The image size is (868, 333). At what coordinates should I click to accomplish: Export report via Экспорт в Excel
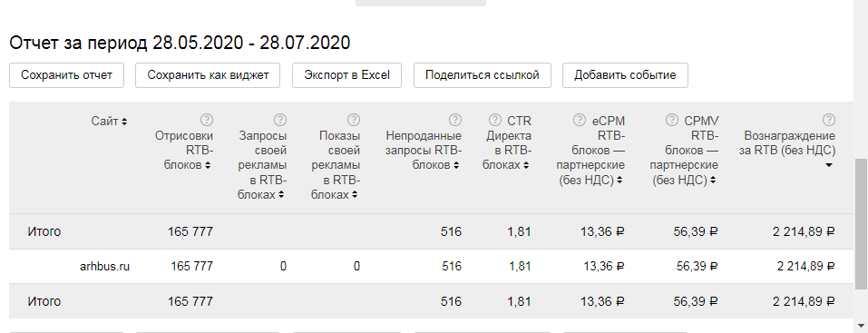point(347,75)
